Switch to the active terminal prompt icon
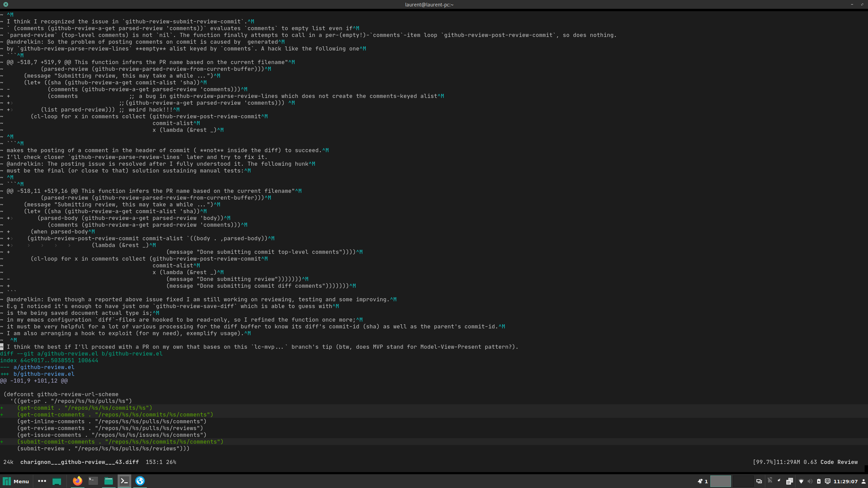Image resolution: width=868 pixels, height=488 pixels. [124, 481]
